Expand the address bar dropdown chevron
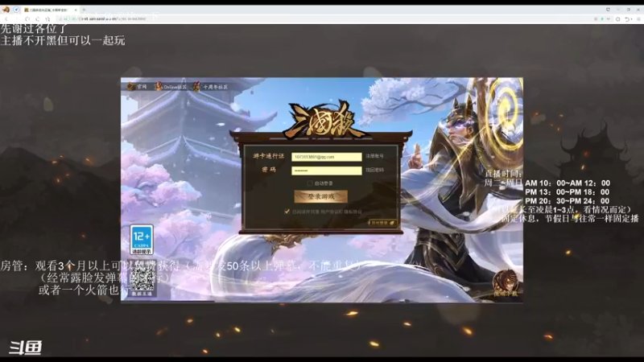Screen dimensions: 644x362 point(609,19)
